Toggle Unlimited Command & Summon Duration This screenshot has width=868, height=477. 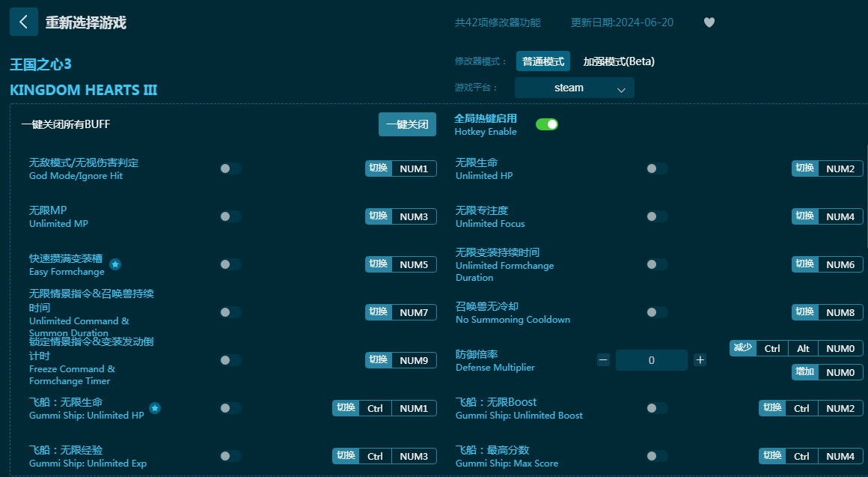coord(230,312)
